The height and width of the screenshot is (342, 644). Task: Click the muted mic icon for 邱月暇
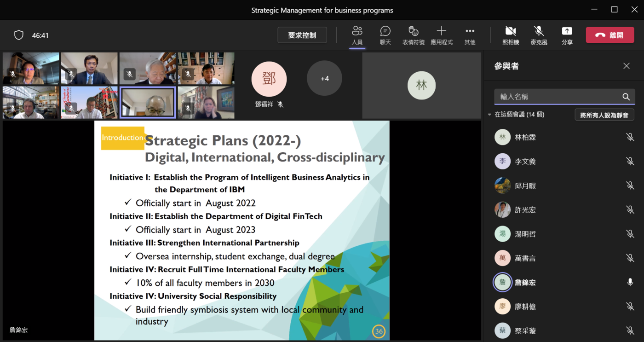[630, 185]
